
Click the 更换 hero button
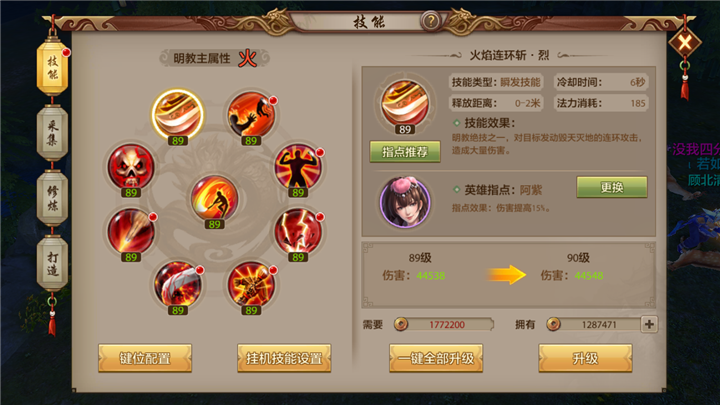point(612,187)
